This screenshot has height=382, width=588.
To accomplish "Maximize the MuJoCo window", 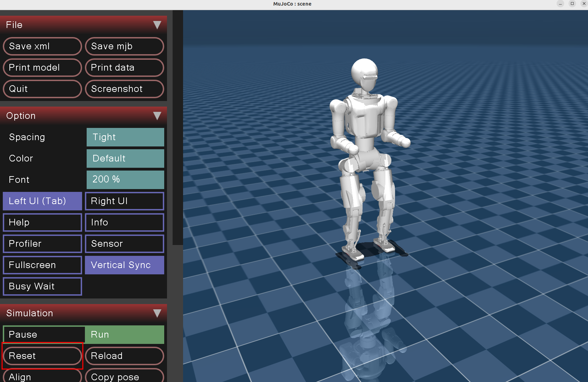I will [572, 4].
